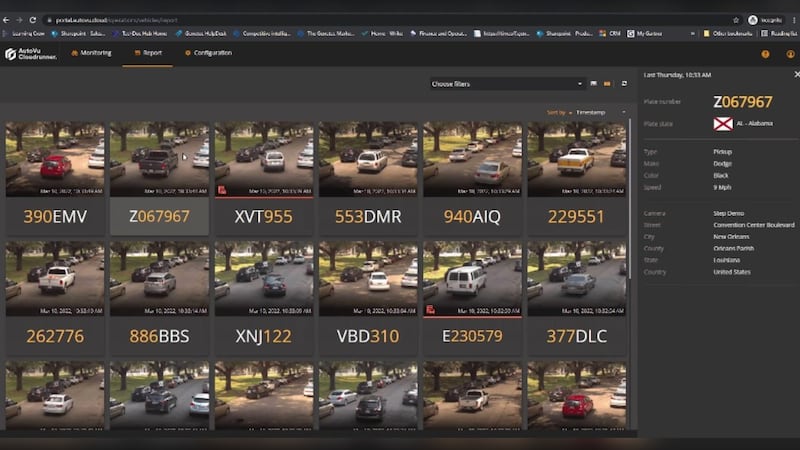Click plate number text XVT955
Image resolution: width=800 pixels, height=450 pixels.
[x=264, y=216]
